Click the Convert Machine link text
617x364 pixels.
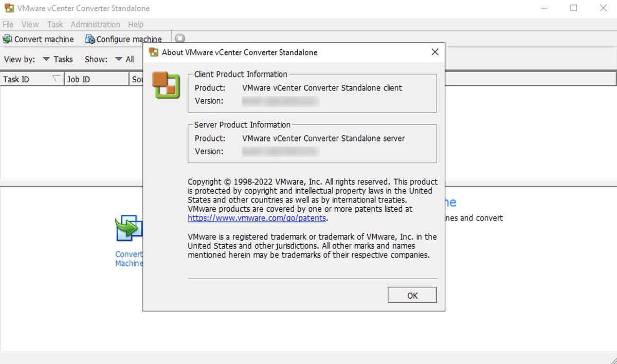click(129, 259)
